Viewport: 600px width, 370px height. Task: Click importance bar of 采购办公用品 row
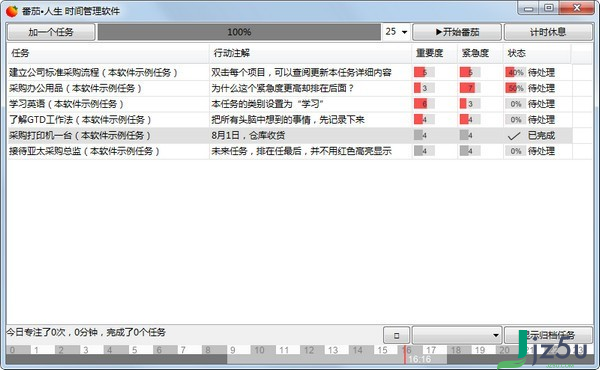pos(424,88)
